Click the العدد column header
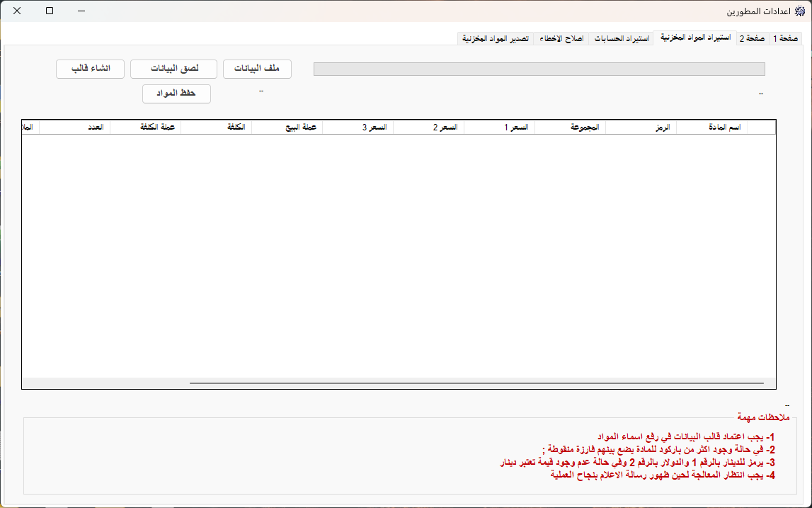This screenshot has height=508, width=812. click(x=75, y=128)
